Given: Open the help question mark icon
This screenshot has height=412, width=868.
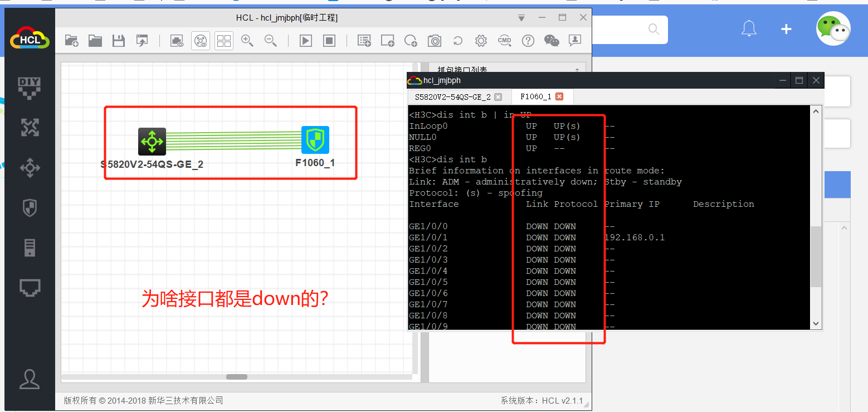Looking at the screenshot, I should coord(528,41).
